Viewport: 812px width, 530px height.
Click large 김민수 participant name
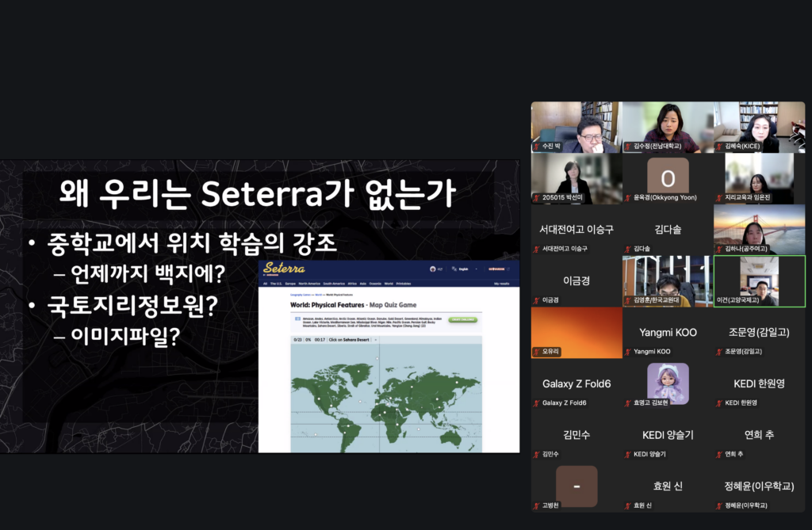pyautogui.click(x=576, y=435)
